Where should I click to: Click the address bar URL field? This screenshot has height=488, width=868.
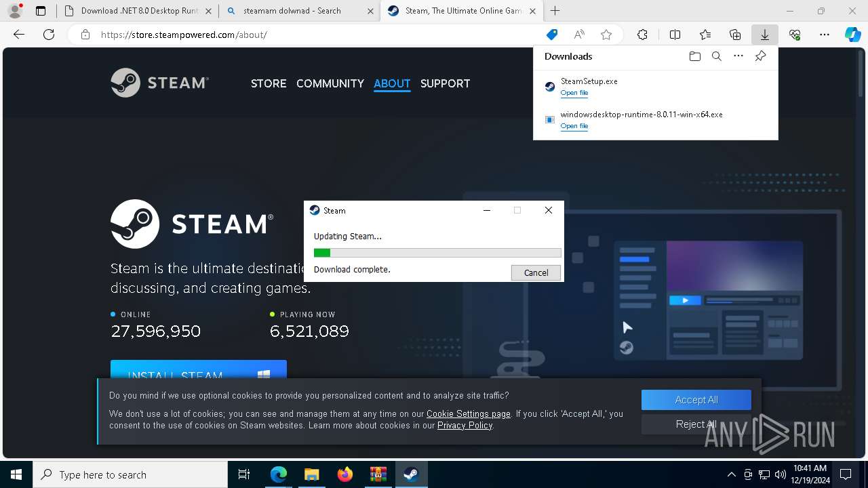319,35
